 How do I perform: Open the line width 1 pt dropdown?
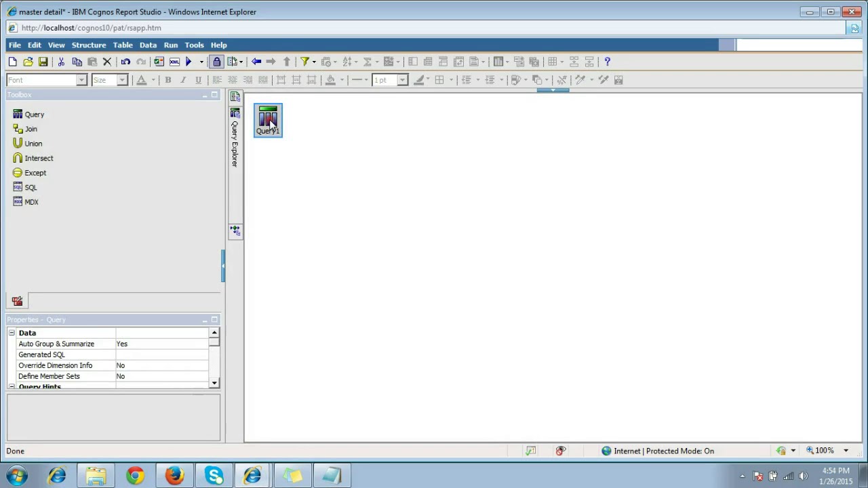(402, 80)
